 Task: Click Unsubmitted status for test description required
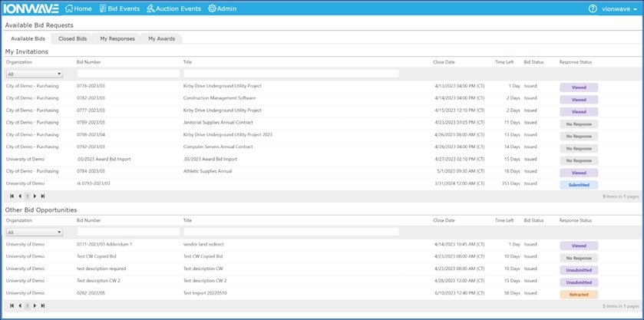[579, 270]
